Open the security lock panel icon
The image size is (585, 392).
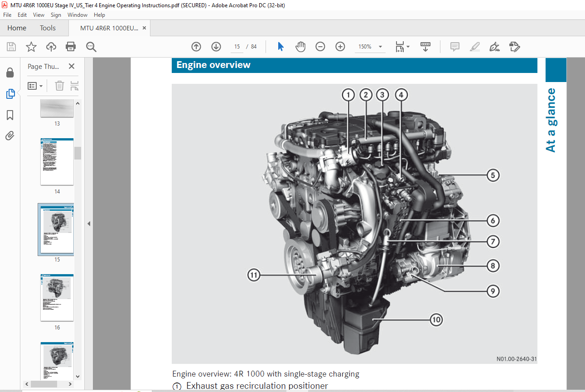click(x=10, y=73)
